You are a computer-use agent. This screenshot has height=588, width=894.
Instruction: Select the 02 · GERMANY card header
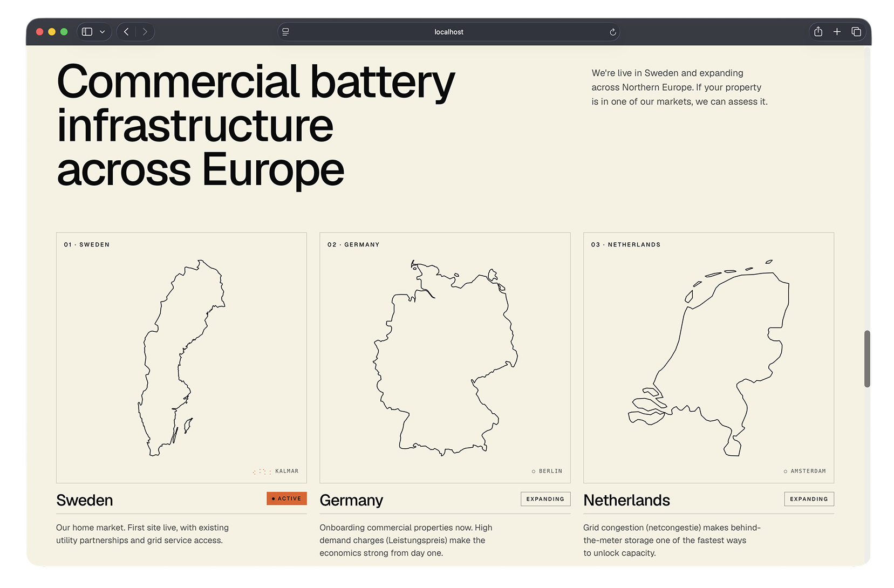353,244
